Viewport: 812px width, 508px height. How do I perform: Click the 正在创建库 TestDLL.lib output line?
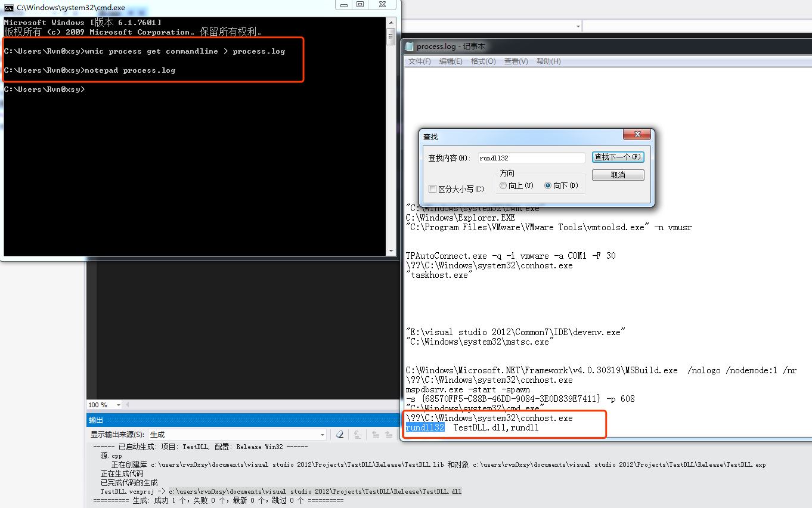tap(438, 464)
